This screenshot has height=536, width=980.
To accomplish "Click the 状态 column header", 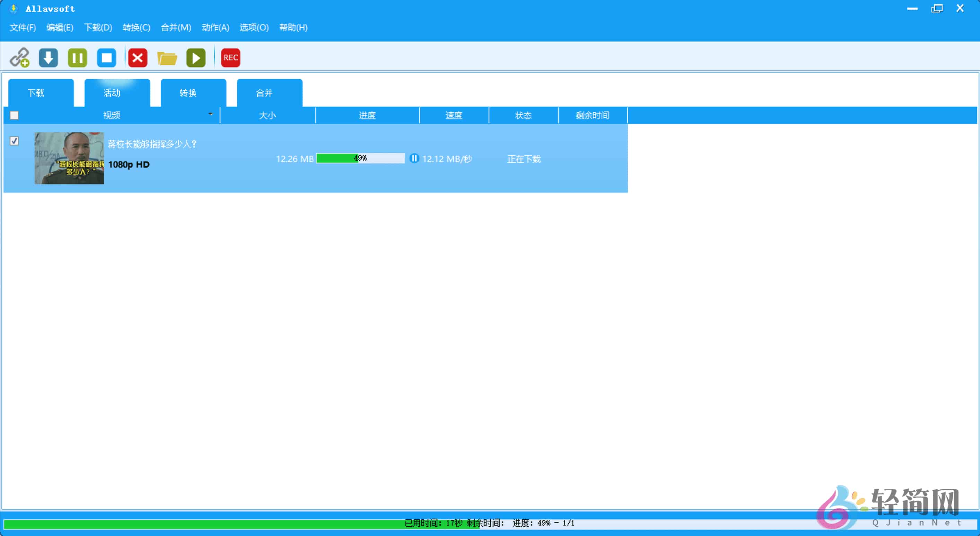I will click(523, 115).
